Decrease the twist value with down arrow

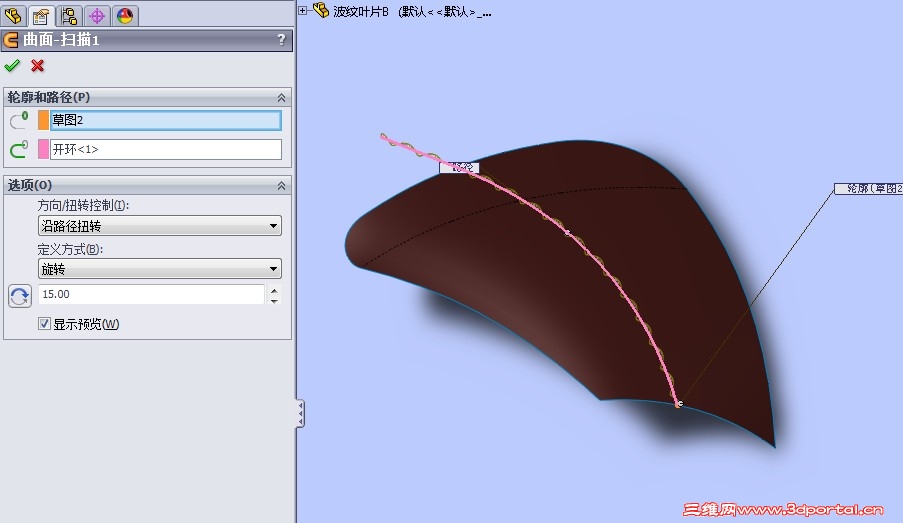(x=275, y=300)
